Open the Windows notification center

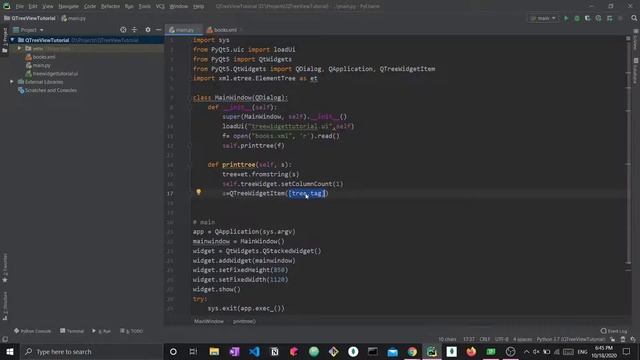[x=626, y=351]
